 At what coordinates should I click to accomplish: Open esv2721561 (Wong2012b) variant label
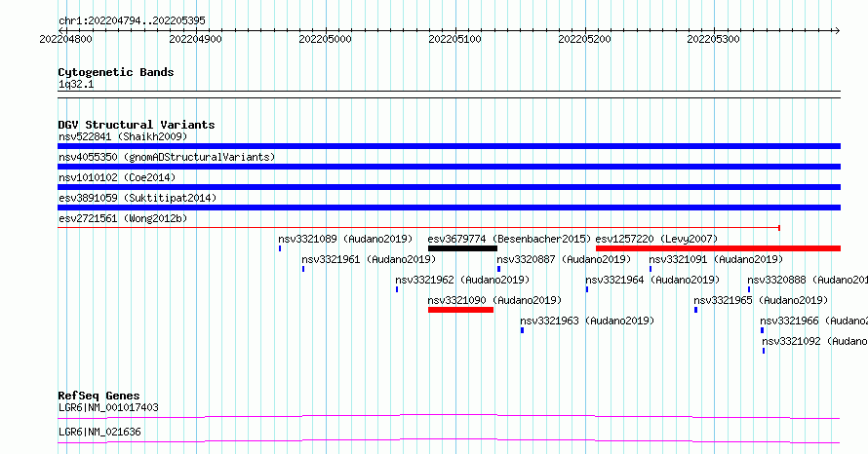[123, 218]
